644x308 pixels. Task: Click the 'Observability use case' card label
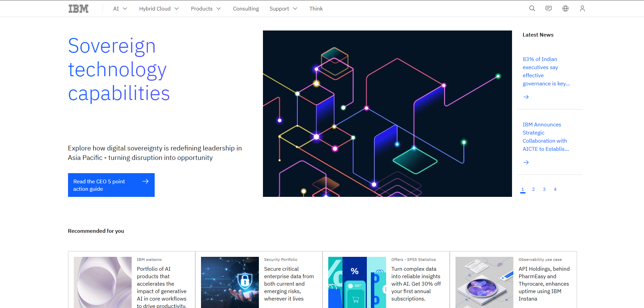[540, 260]
